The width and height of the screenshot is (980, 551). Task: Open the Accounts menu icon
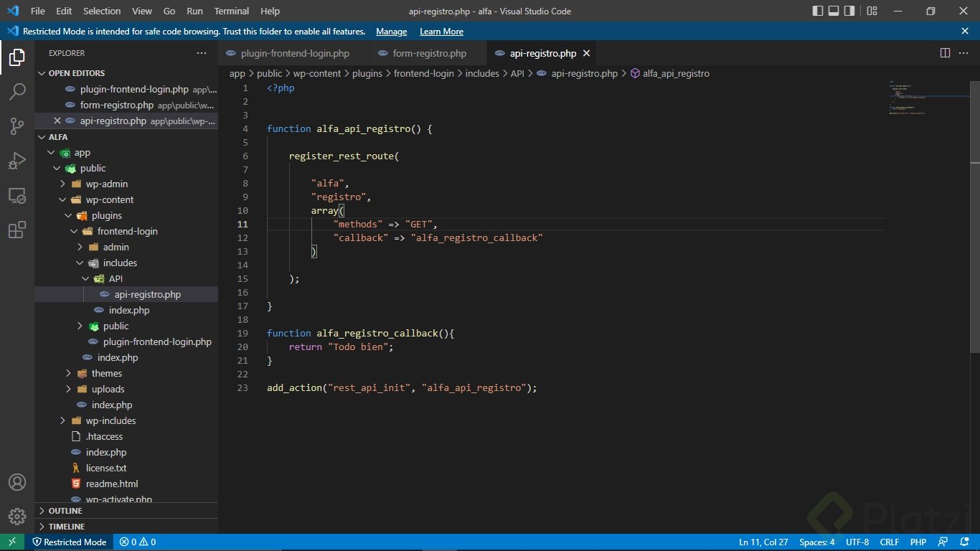(17, 482)
